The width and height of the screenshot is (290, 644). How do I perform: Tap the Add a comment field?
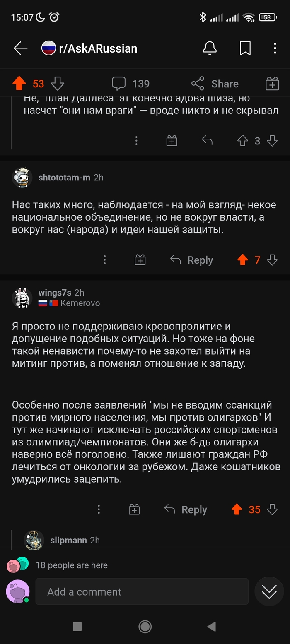point(142,592)
